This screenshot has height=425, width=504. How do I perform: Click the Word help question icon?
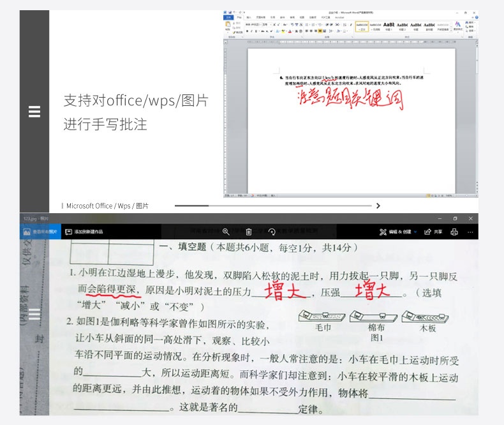477,17
